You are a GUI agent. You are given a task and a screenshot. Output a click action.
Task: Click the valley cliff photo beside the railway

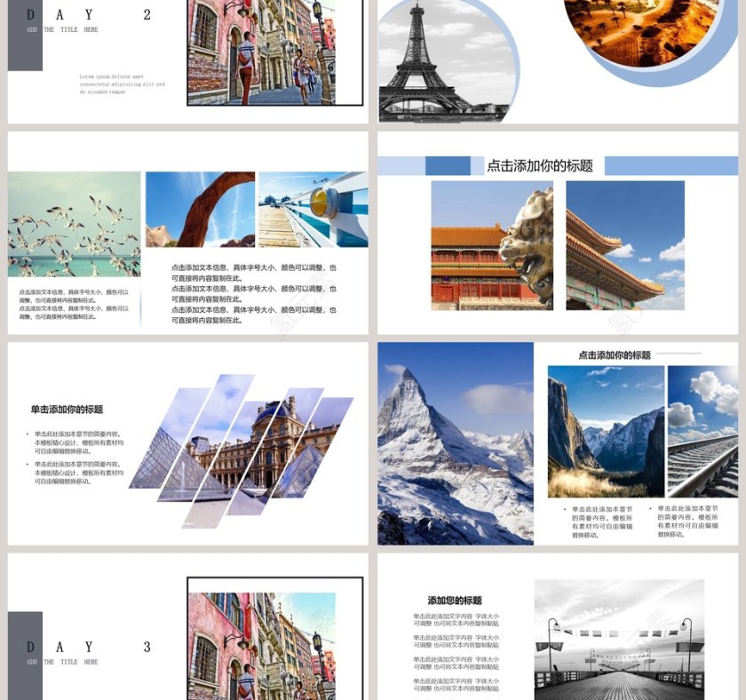606,432
